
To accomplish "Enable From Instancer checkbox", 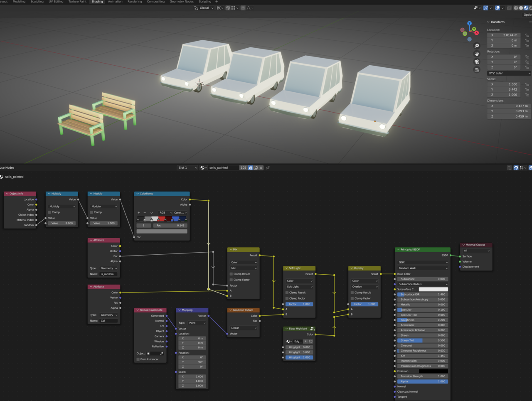I will tap(138, 359).
